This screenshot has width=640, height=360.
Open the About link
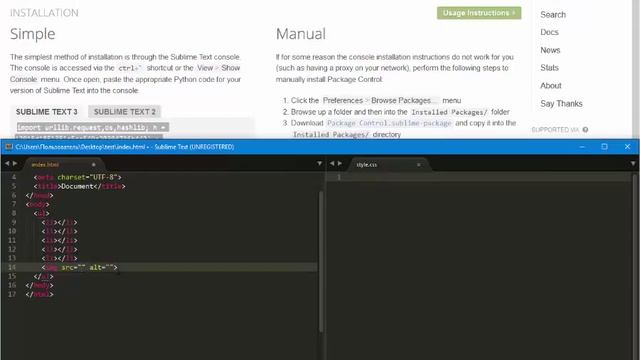coord(551,86)
